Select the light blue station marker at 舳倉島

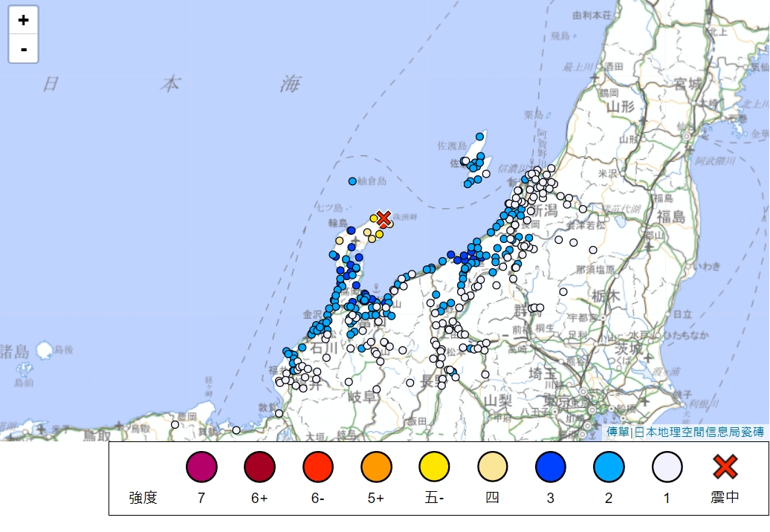(352, 181)
